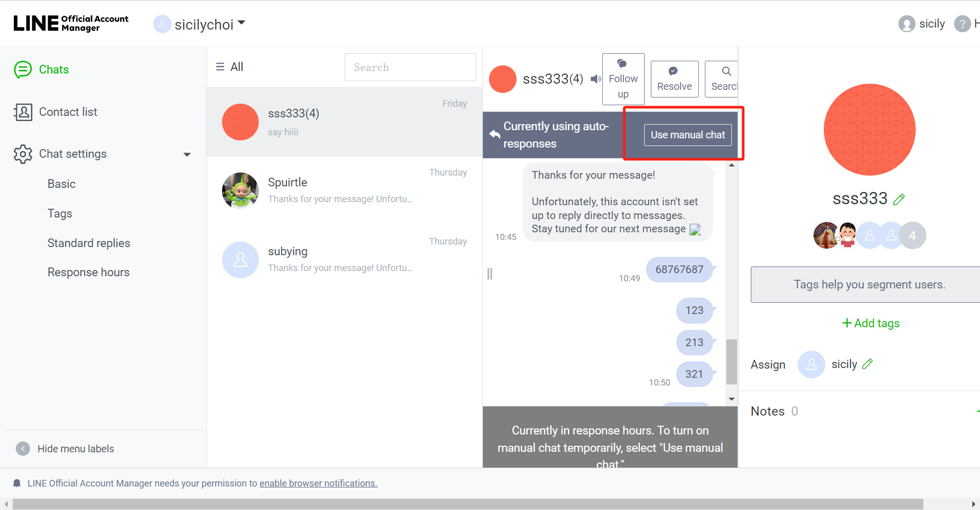Hide menu labels in the sidebar

(75, 448)
